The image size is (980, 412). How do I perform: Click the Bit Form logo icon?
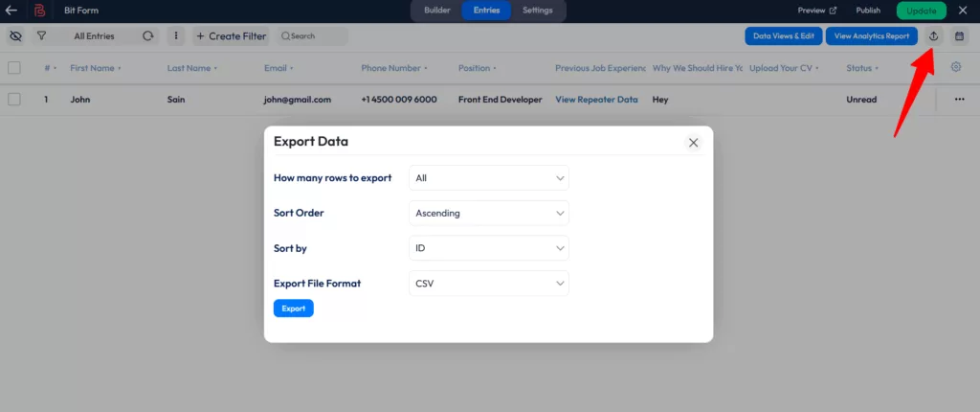(40, 11)
